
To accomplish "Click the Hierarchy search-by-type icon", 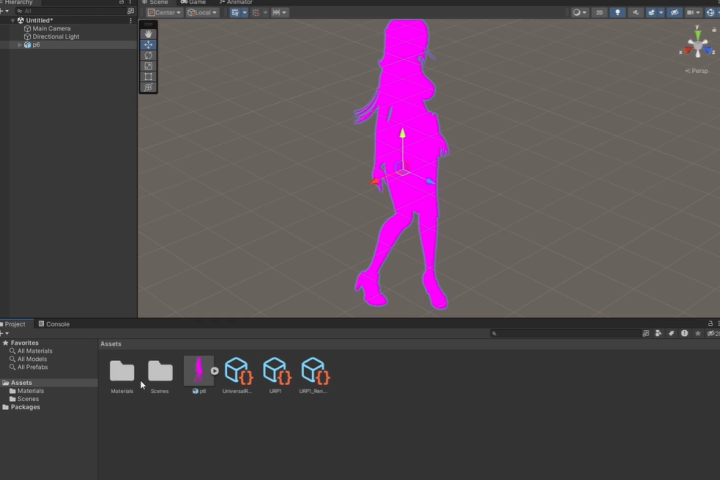I will 130,11.
